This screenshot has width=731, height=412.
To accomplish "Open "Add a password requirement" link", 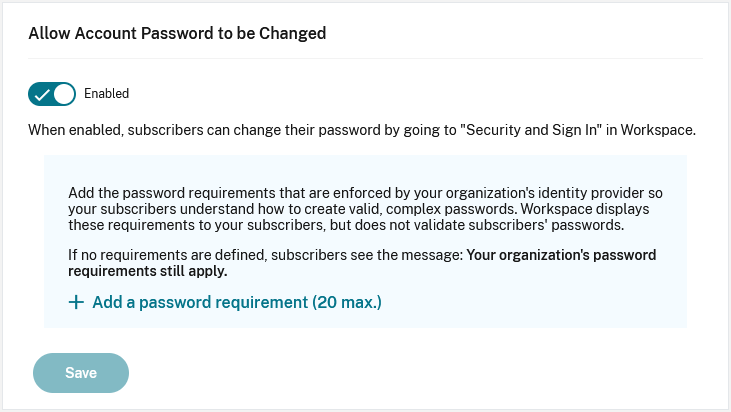I will 200,302.
